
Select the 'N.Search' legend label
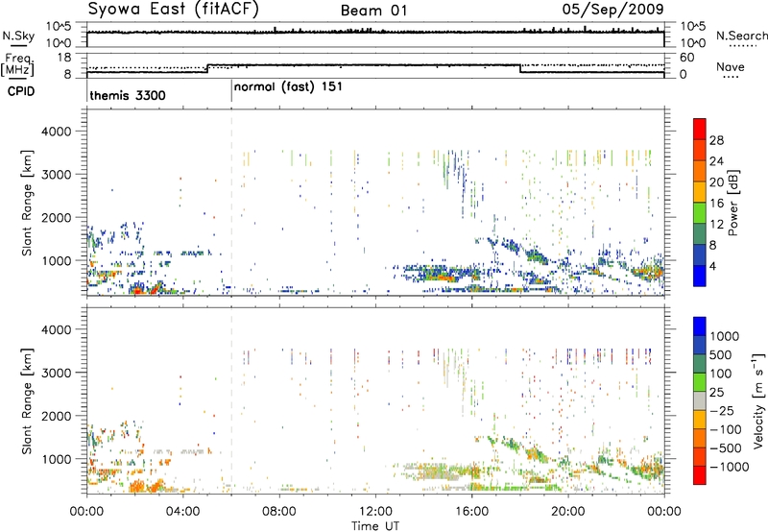tap(741, 36)
